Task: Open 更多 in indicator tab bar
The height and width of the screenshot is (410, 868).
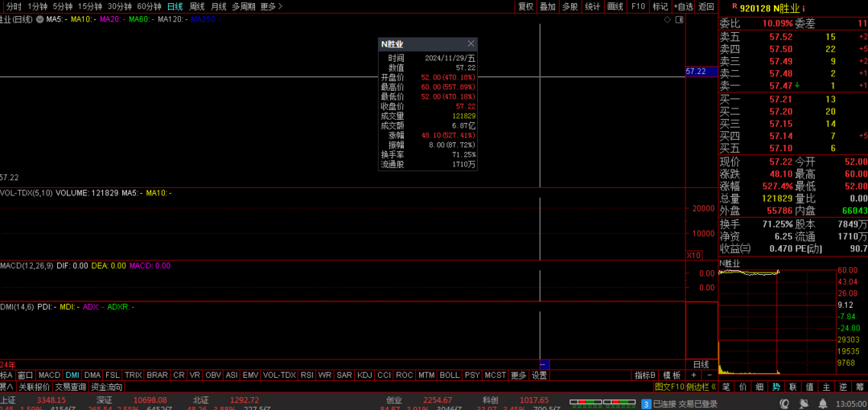Action: (x=519, y=375)
